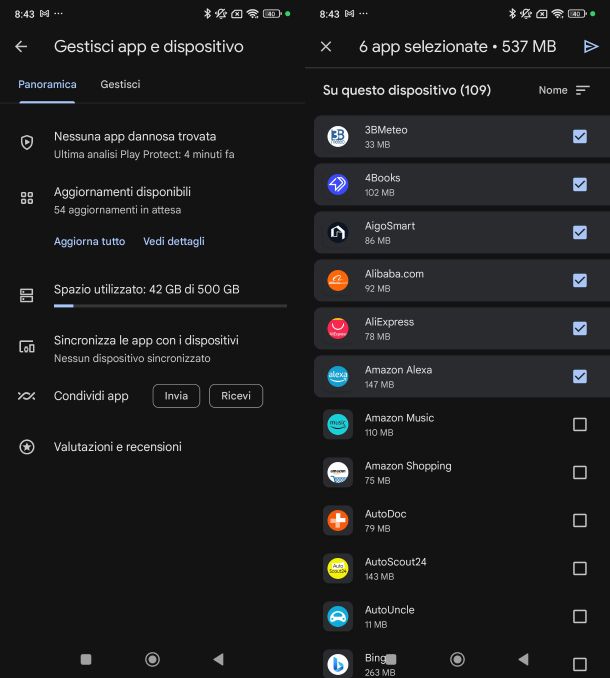Tap the '54 aggiornamenti in attesa' text
The width and height of the screenshot is (610, 678).
click(x=117, y=210)
